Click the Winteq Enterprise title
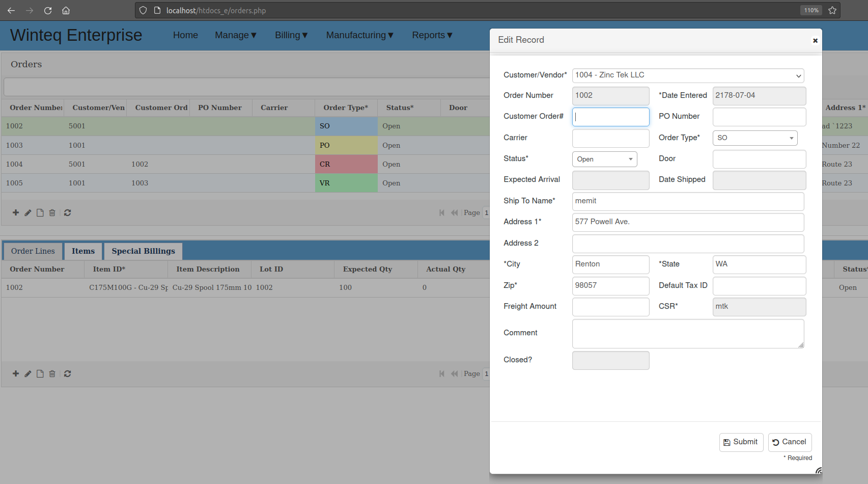 pos(76,35)
